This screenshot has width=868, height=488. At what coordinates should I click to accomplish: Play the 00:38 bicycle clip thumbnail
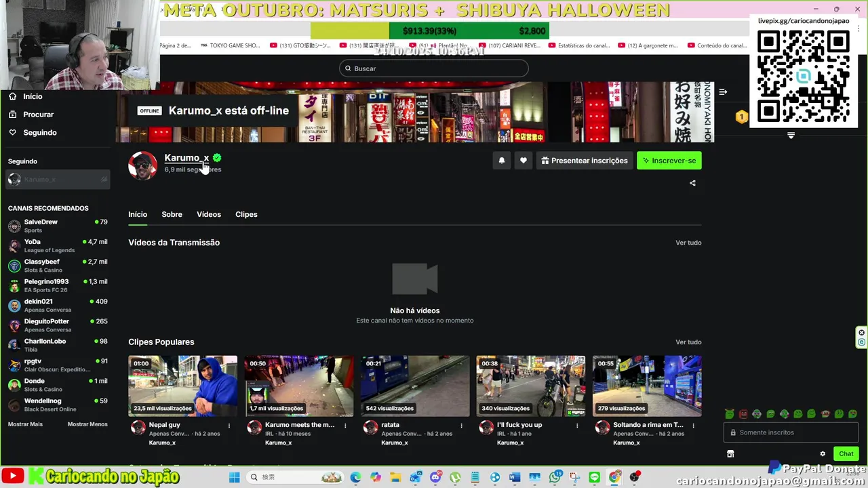(531, 386)
